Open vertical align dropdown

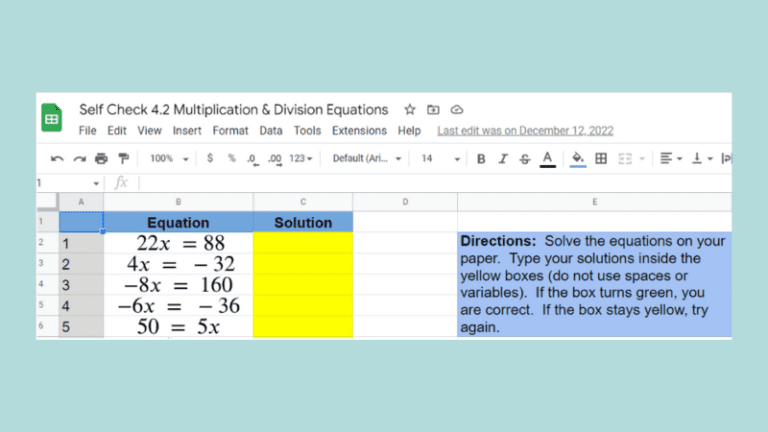click(702, 159)
